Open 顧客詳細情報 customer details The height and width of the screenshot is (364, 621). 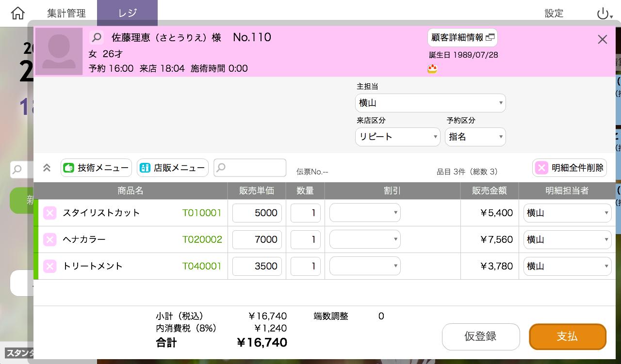[462, 37]
